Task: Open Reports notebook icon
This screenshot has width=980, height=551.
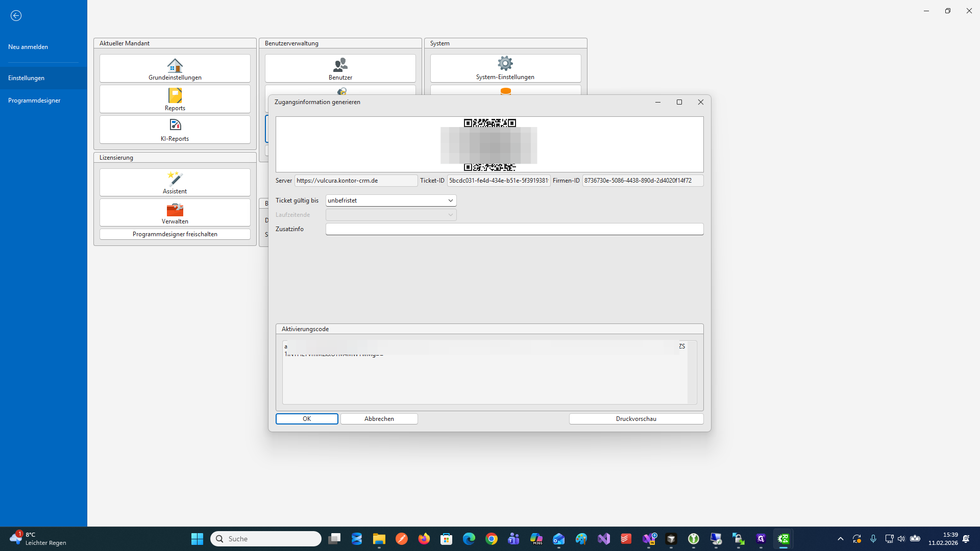Action: 175,96
